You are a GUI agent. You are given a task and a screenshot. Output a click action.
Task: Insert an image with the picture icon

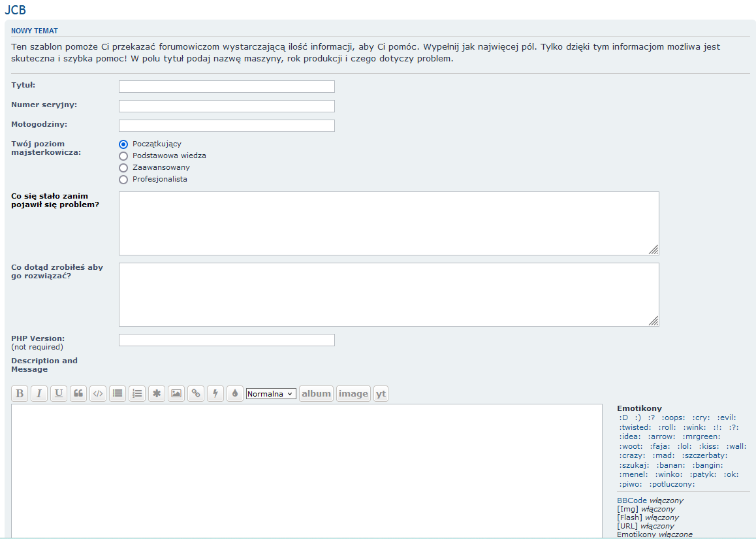tap(176, 394)
